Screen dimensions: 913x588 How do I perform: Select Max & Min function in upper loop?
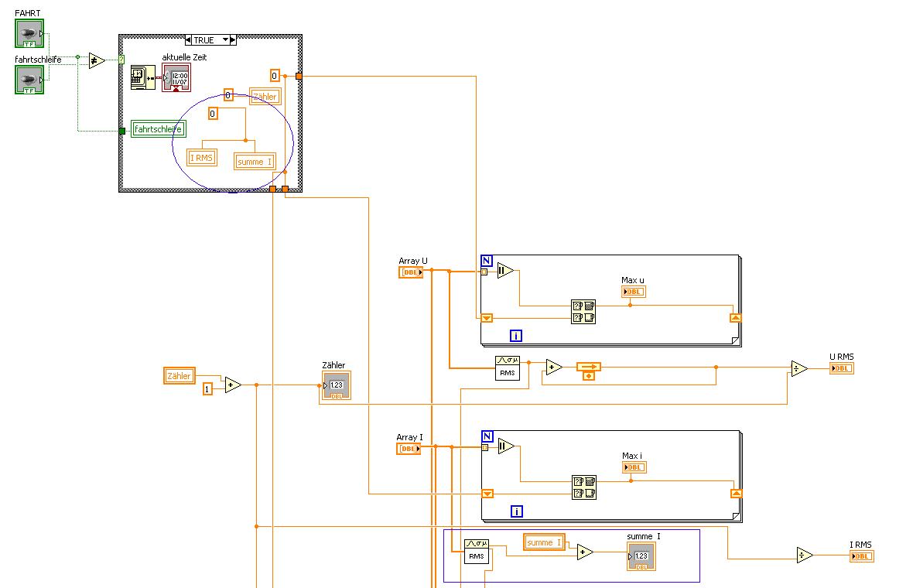click(583, 312)
